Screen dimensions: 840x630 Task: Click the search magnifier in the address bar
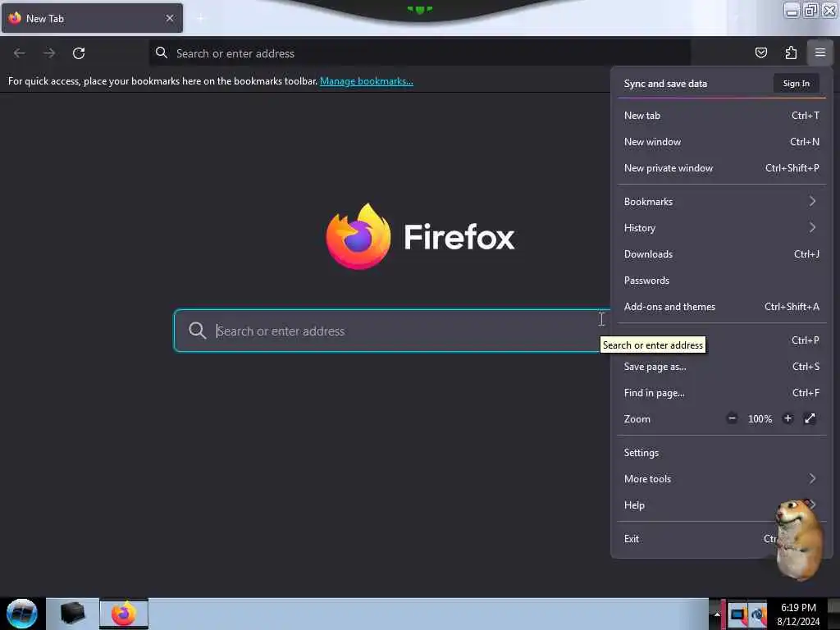[x=162, y=52]
